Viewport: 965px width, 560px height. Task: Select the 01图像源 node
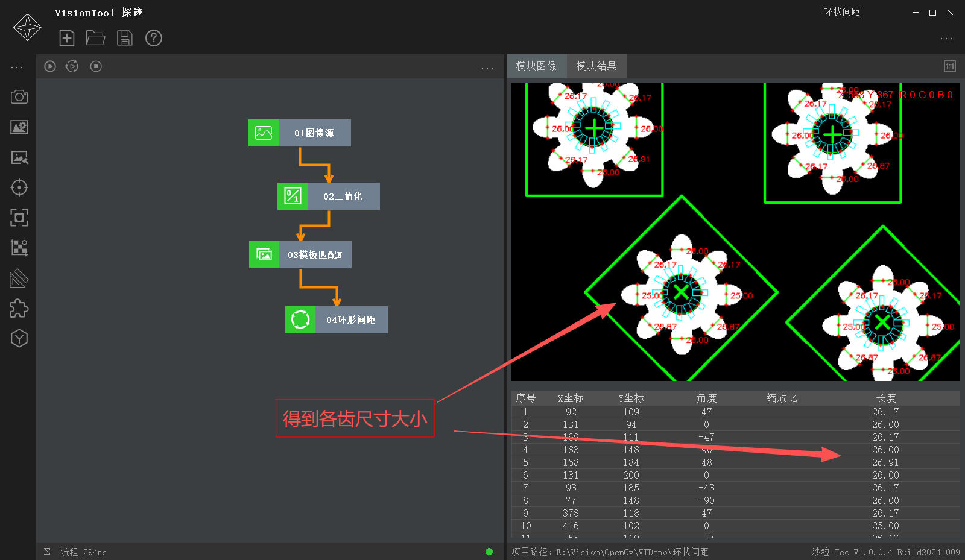(300, 133)
